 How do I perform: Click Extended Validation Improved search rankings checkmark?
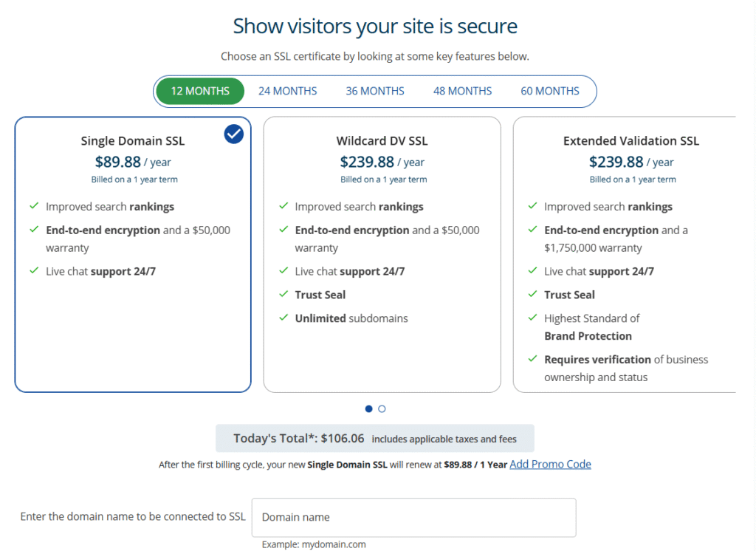coord(532,206)
